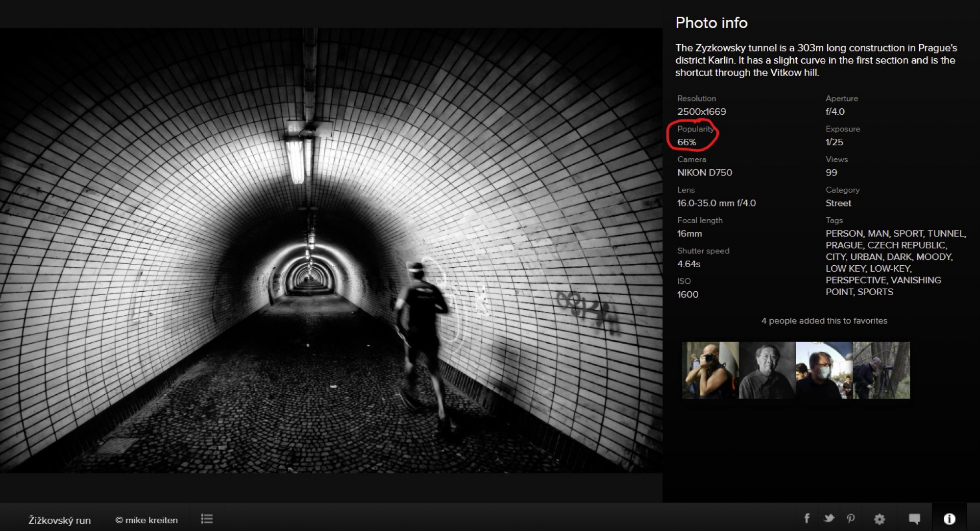Share photo on Facebook
The width and height of the screenshot is (980, 531).
coord(807,518)
